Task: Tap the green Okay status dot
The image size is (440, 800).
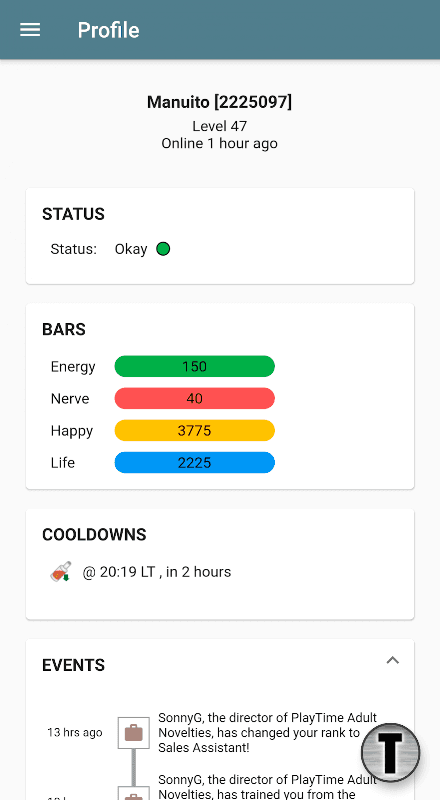Action: point(163,249)
